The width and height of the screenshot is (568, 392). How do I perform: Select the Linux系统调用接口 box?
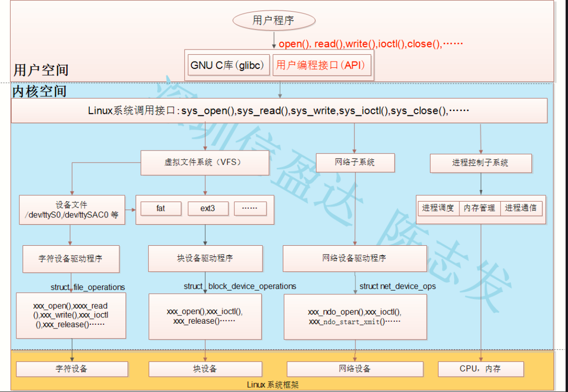[x=279, y=111]
